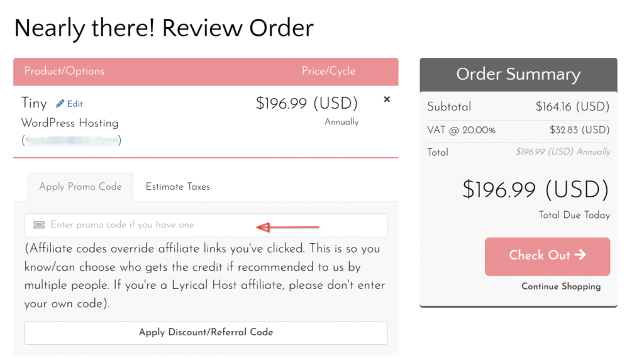Open the Edit link for Tiny plan
This screenshot has width=644, height=358.
(75, 104)
